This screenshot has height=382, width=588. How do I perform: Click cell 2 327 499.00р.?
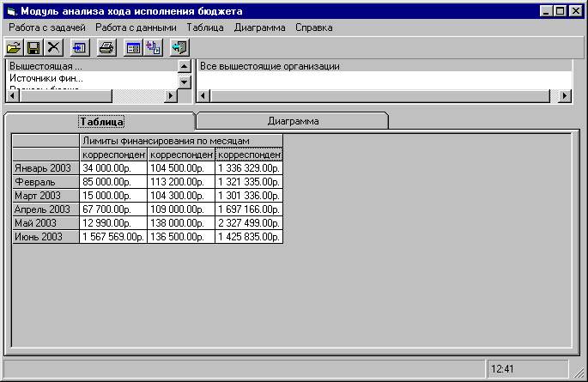pos(249,223)
